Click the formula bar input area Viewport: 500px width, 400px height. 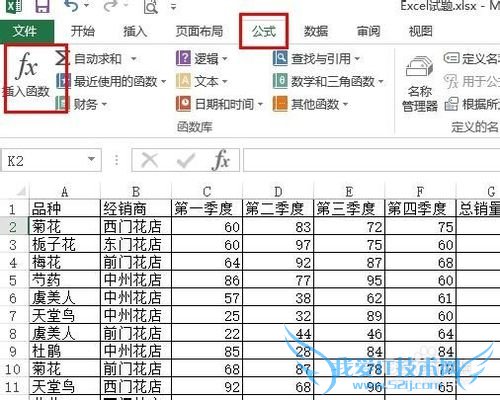coord(372,160)
